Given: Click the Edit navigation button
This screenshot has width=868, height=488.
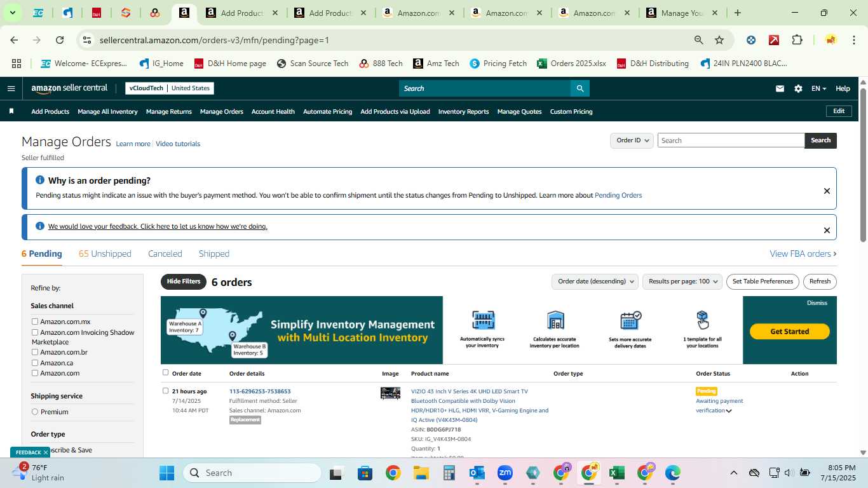Looking at the screenshot, I should (x=839, y=111).
